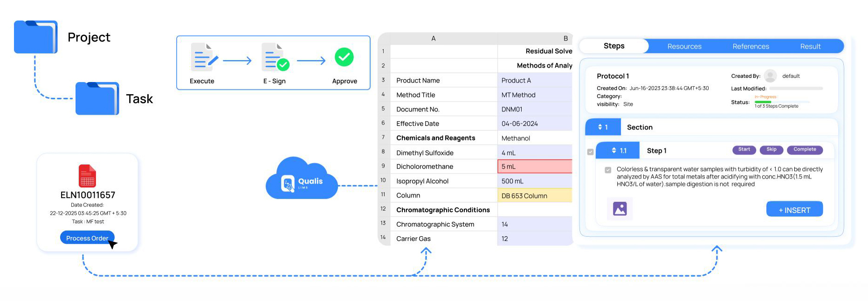Open the References tab
The height and width of the screenshot is (301, 868).
coord(751,47)
